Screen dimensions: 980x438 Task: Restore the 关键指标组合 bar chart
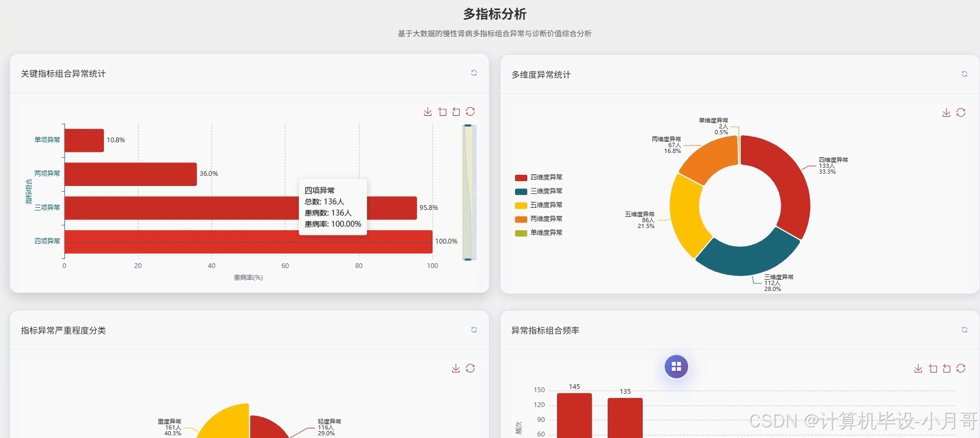pyautogui.click(x=470, y=111)
